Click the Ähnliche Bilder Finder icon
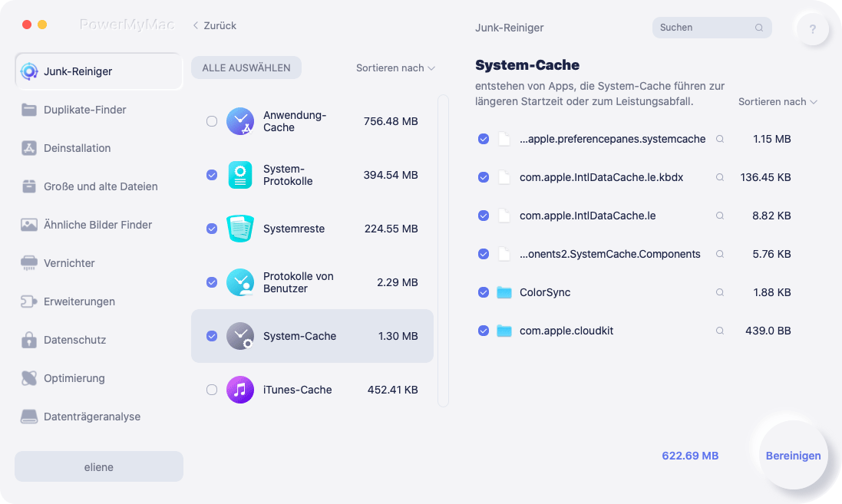 click(29, 225)
